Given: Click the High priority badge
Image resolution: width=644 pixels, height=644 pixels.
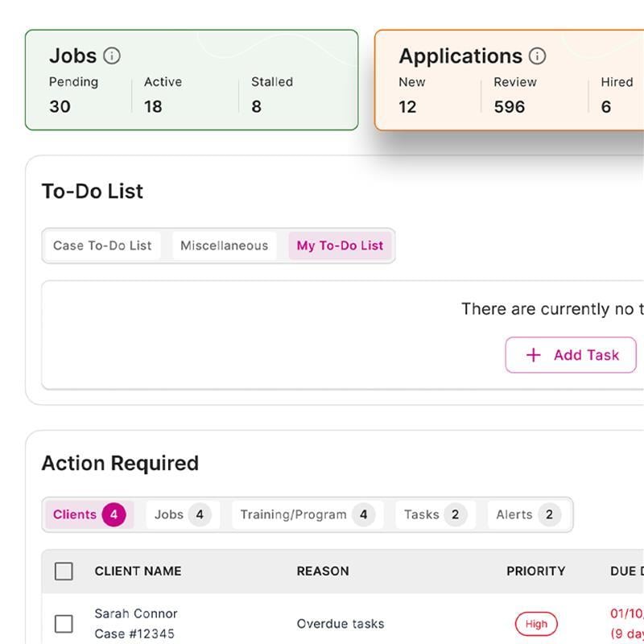Looking at the screenshot, I should tap(536, 624).
